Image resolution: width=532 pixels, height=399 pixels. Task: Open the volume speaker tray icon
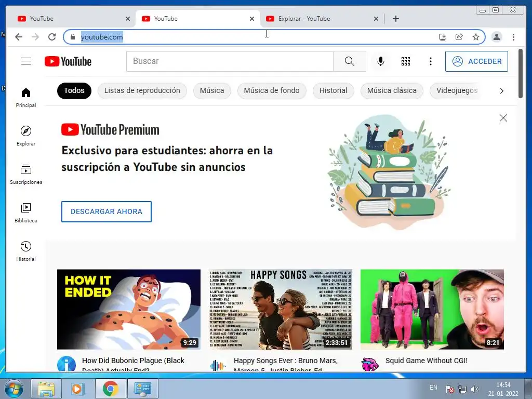(x=475, y=389)
